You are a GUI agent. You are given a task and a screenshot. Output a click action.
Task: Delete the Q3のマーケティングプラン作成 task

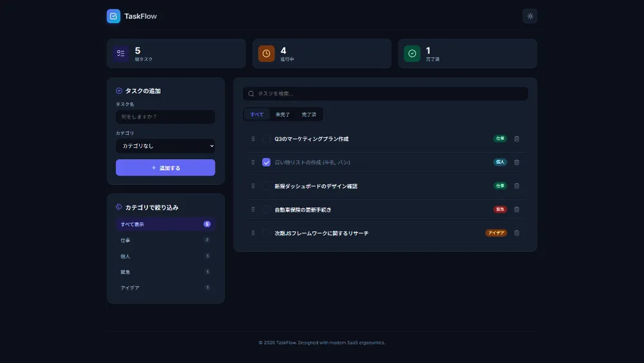coord(516,139)
